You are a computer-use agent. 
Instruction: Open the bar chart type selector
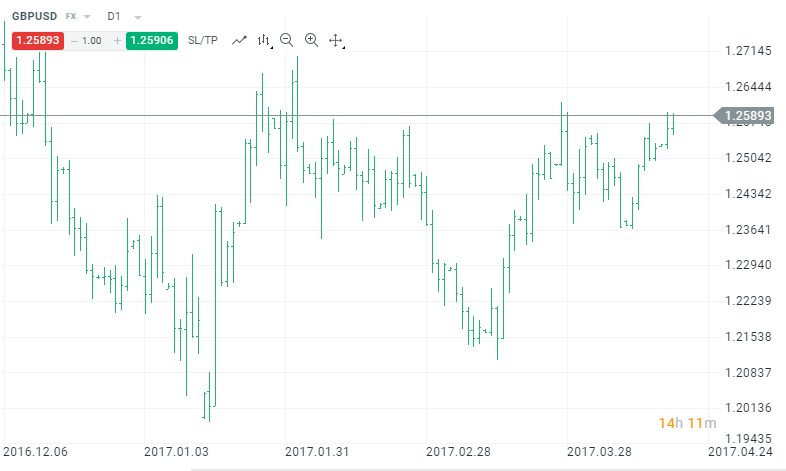tap(264, 40)
